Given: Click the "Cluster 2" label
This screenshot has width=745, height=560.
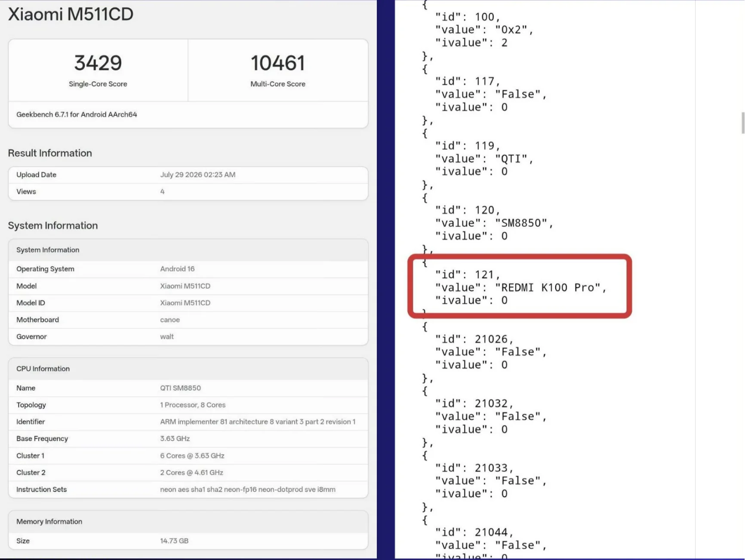Looking at the screenshot, I should point(31,472).
